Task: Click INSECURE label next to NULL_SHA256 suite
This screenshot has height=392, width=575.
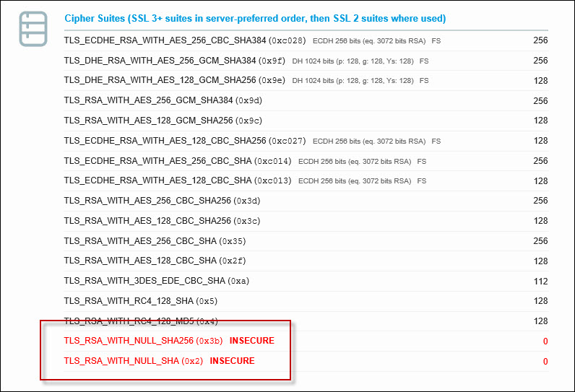Action: [x=252, y=341]
